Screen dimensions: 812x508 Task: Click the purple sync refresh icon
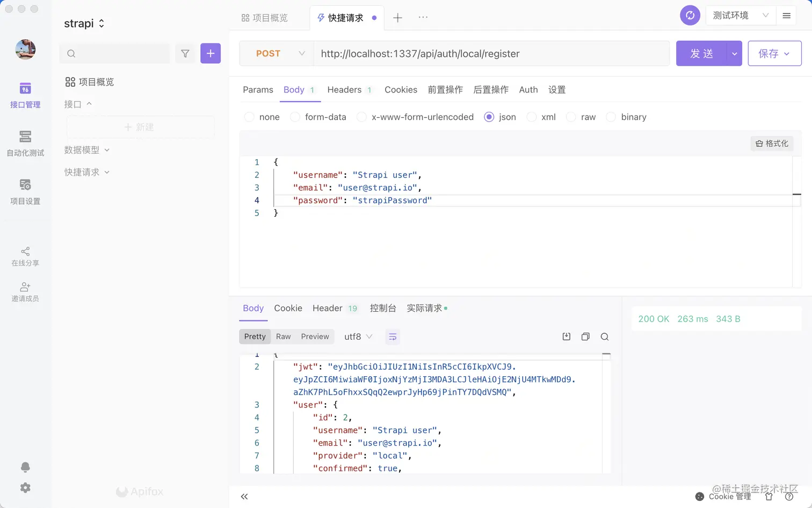pos(690,15)
